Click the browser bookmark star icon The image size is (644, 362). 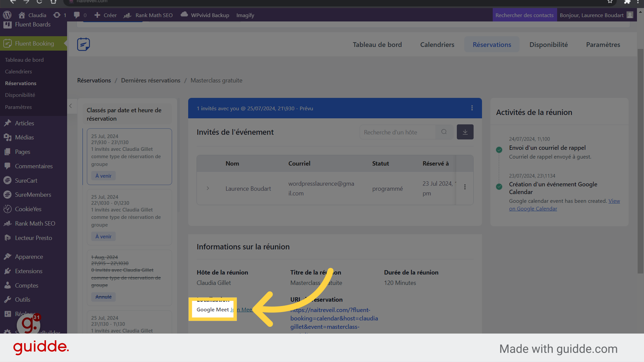click(610, 2)
